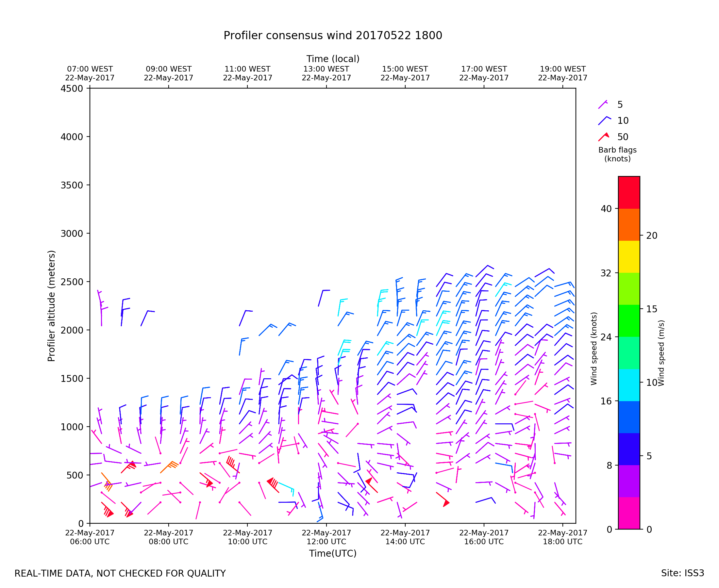Click the red colorbar segment above 40
This screenshot has width=719, height=588.
629,192
